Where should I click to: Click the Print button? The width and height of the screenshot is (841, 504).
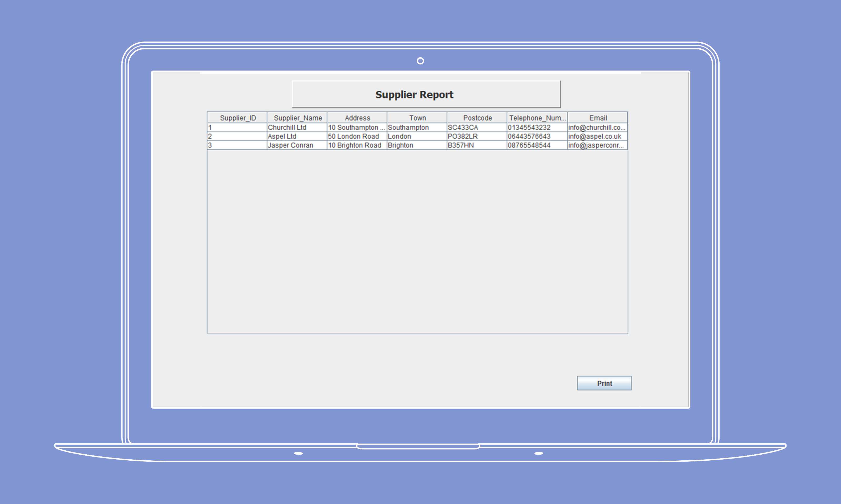click(x=604, y=383)
